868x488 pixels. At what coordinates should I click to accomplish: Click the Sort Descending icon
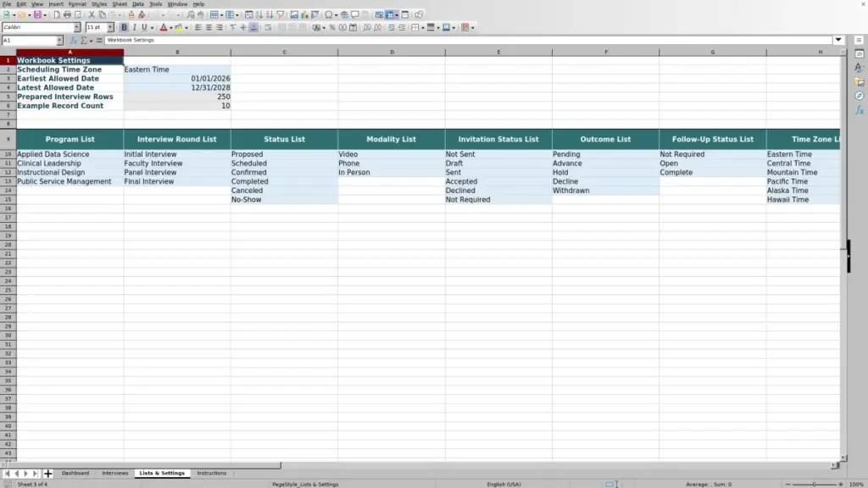[270, 15]
